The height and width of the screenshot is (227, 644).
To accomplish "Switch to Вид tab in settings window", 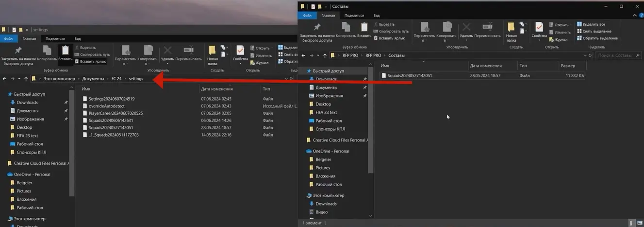I will [78, 39].
